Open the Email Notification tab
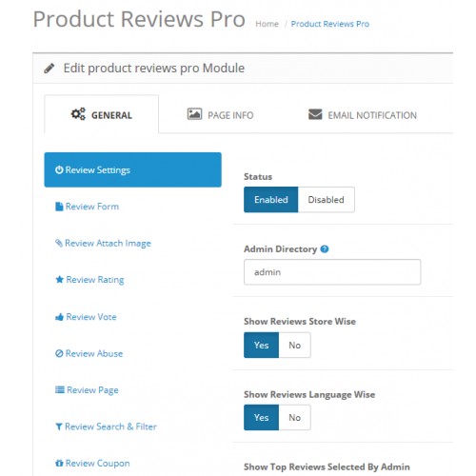476x476 pixels. click(363, 114)
